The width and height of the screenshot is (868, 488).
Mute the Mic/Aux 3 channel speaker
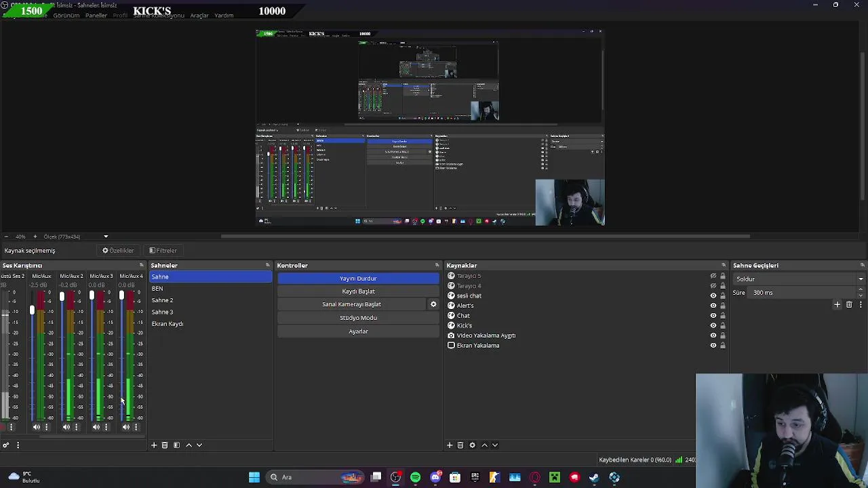click(x=96, y=427)
